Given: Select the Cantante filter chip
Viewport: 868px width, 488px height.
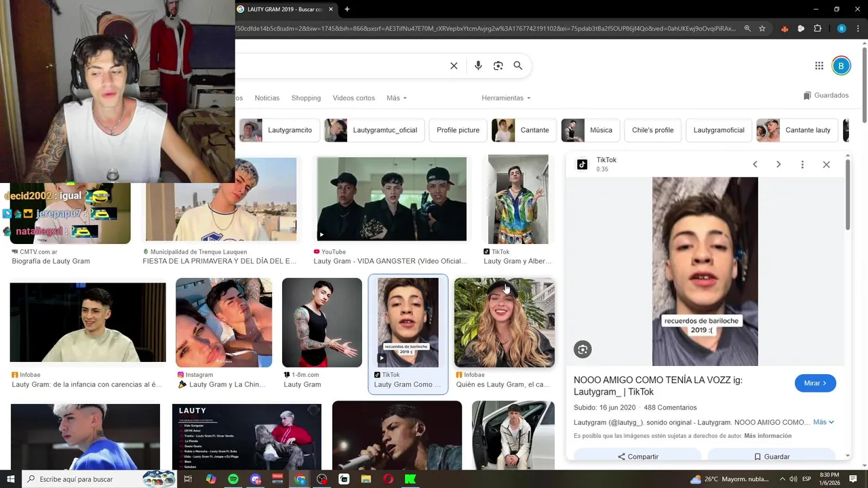Looking at the screenshot, I should coord(524,130).
